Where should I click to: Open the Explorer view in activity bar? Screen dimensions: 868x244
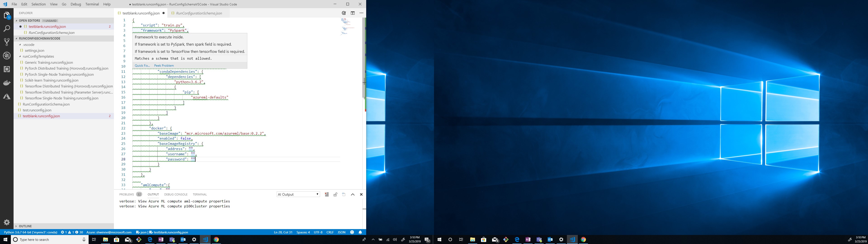[x=7, y=16]
